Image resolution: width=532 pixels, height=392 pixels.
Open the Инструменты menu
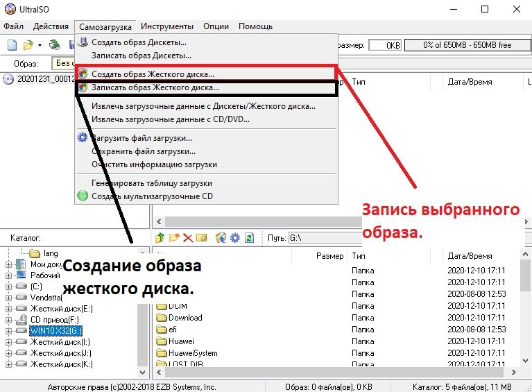click(167, 26)
